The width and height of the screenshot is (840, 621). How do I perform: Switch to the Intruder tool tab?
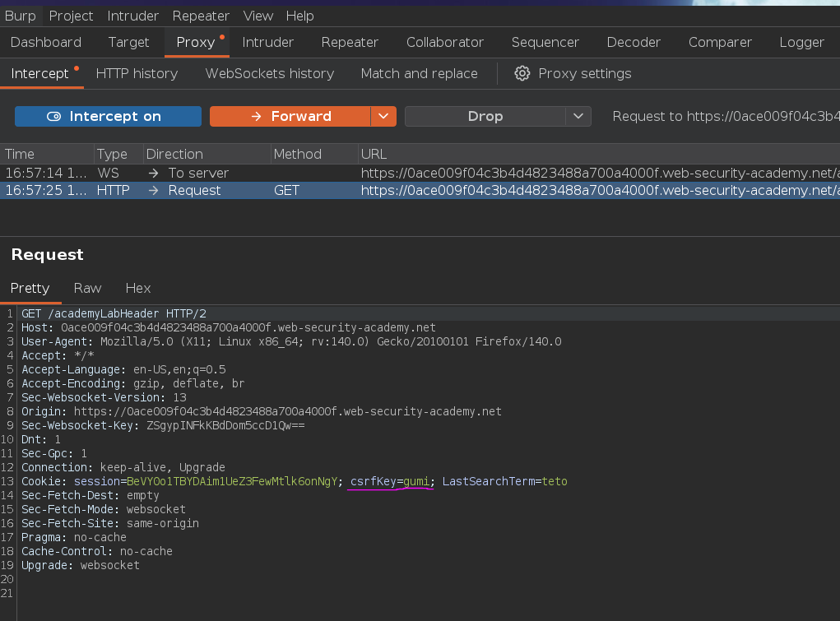(x=268, y=42)
